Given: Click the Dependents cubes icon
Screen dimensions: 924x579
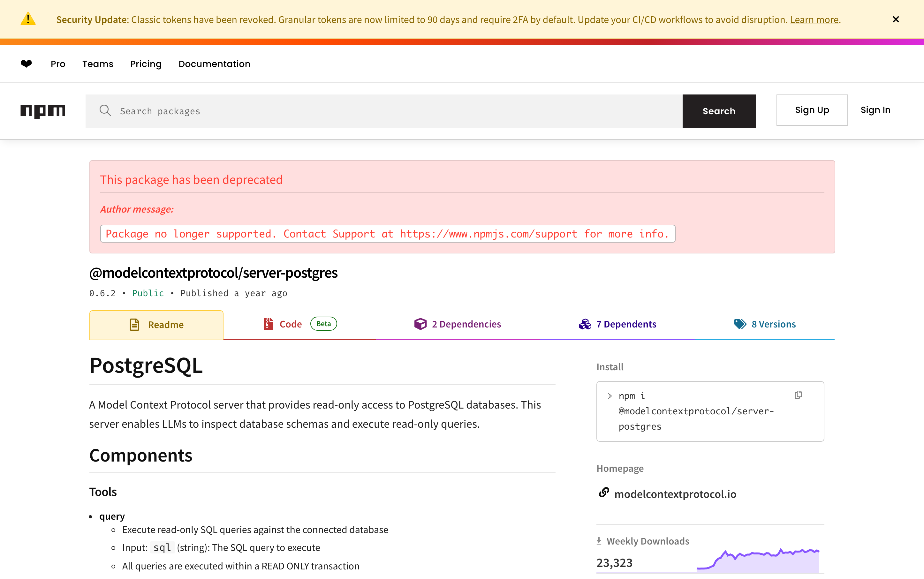Looking at the screenshot, I should (585, 324).
